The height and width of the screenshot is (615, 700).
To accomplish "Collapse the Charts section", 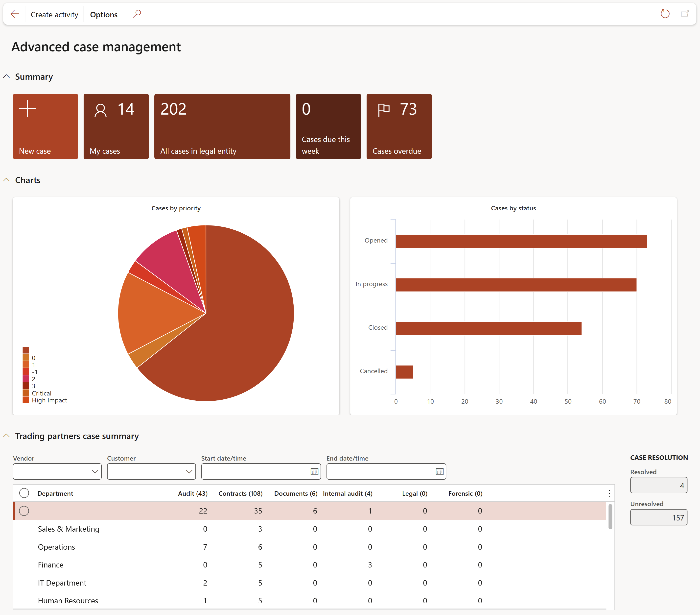I will click(6, 180).
